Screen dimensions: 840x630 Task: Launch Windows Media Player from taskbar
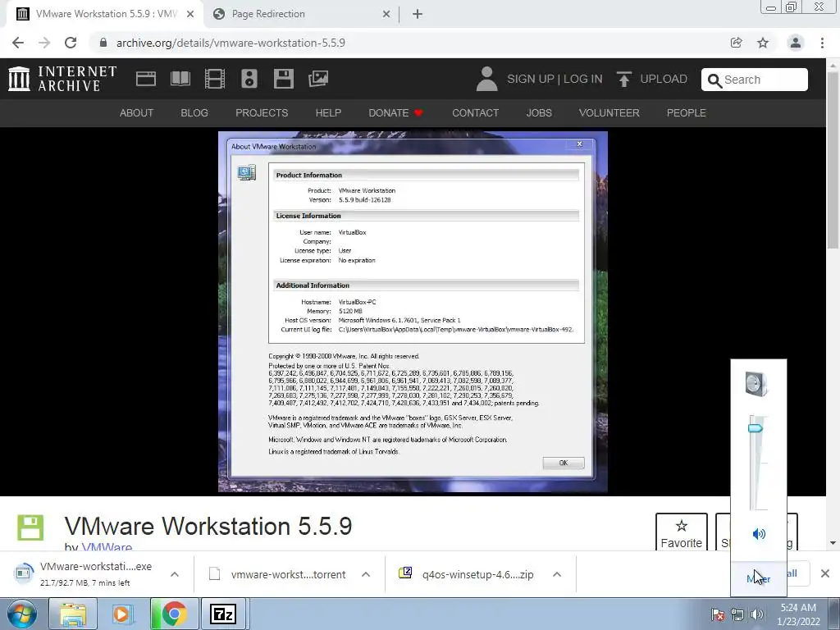122,614
